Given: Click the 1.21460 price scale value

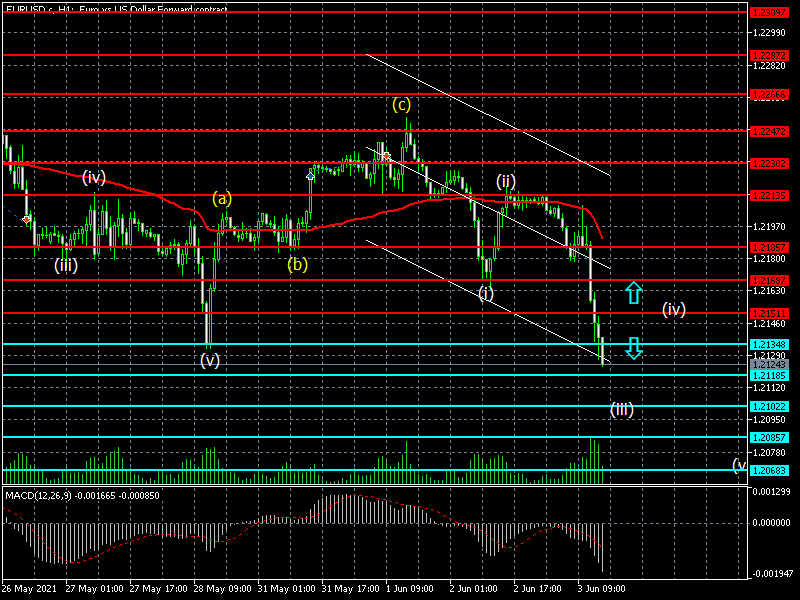Looking at the screenshot, I should coord(769,323).
